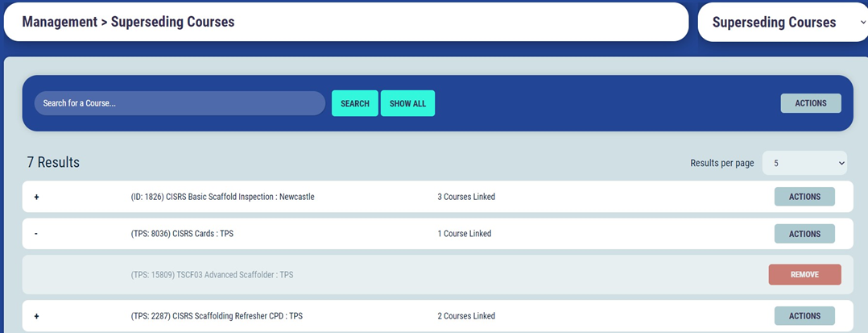Viewport: 868px width, 333px height.
Task: Open the Results per page dropdown
Action: 804,163
